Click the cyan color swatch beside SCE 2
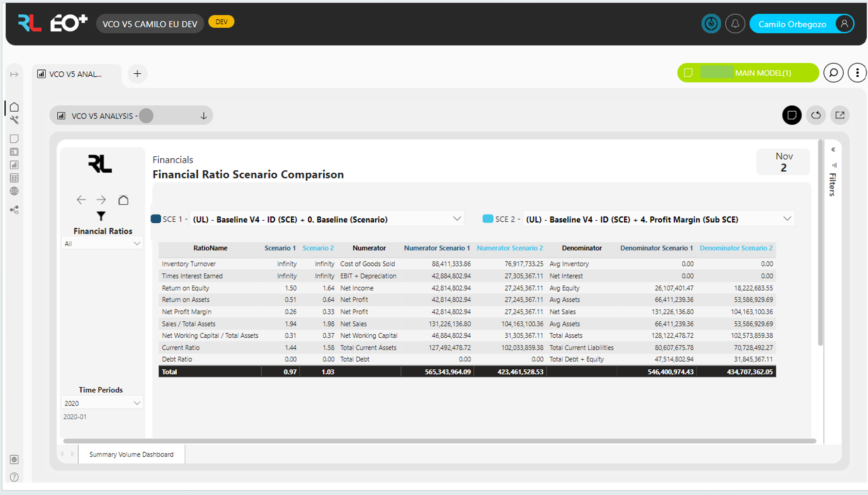 point(487,218)
